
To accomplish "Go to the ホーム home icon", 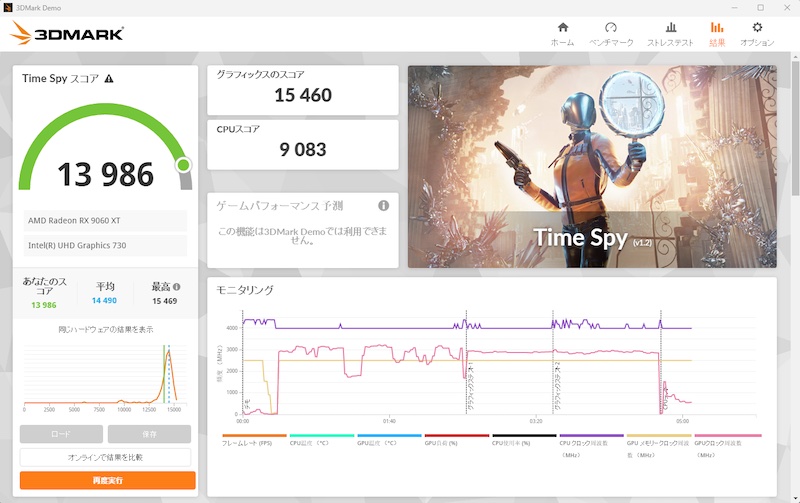I will coord(562,28).
